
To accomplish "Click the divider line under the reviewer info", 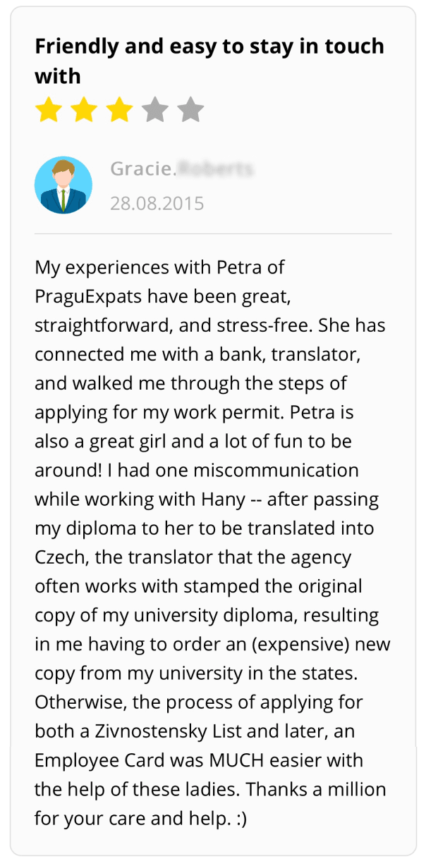I will point(213,233).
